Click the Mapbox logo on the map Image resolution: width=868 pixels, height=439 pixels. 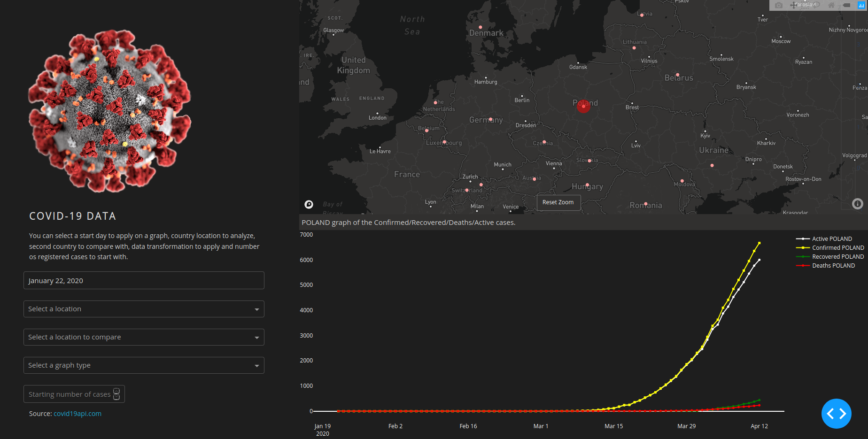coord(309,204)
